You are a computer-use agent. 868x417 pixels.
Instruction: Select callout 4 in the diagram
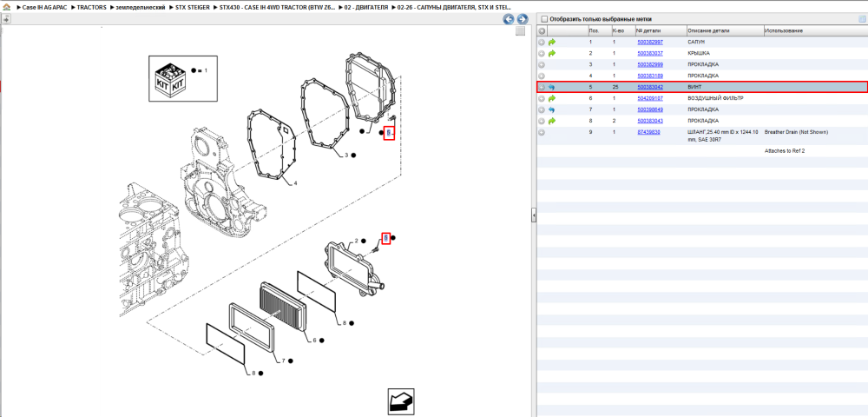[295, 183]
